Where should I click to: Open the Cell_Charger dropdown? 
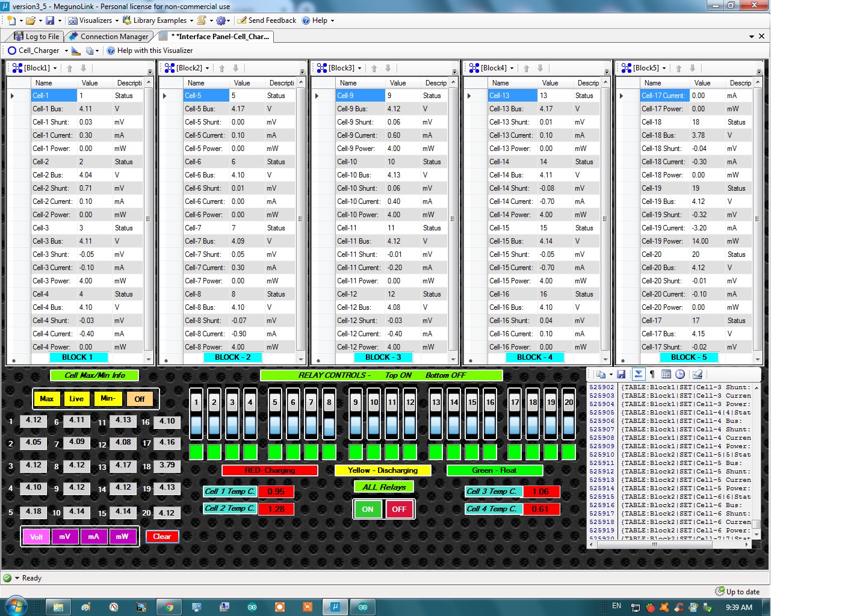(x=66, y=51)
